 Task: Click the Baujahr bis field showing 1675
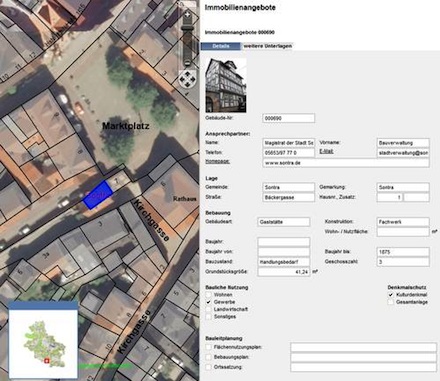[403, 252]
